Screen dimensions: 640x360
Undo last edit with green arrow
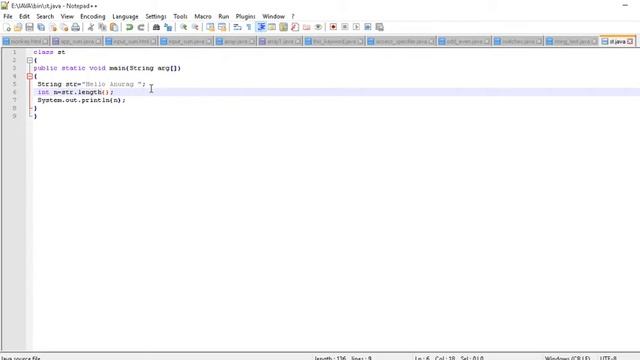(129, 27)
